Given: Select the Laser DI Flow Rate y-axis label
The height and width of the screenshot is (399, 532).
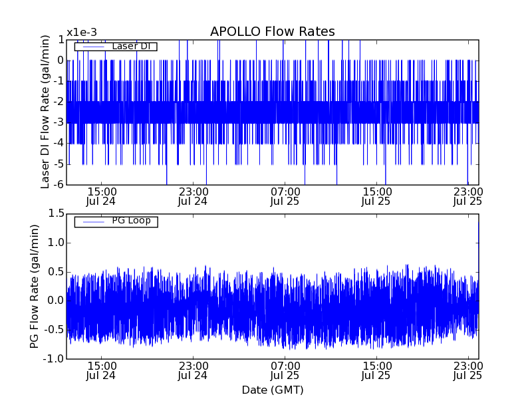Looking at the screenshot, I should [x=45, y=112].
